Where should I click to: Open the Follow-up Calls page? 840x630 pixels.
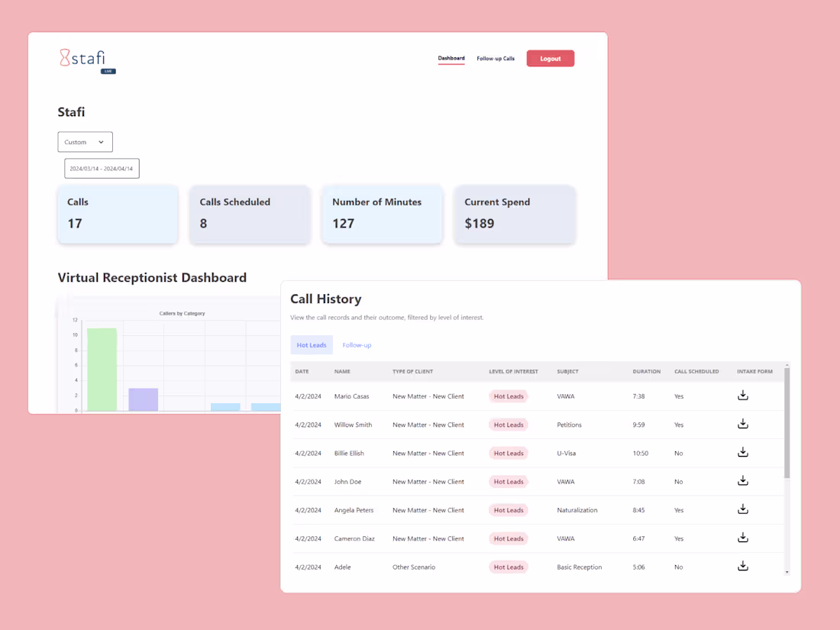[495, 58]
